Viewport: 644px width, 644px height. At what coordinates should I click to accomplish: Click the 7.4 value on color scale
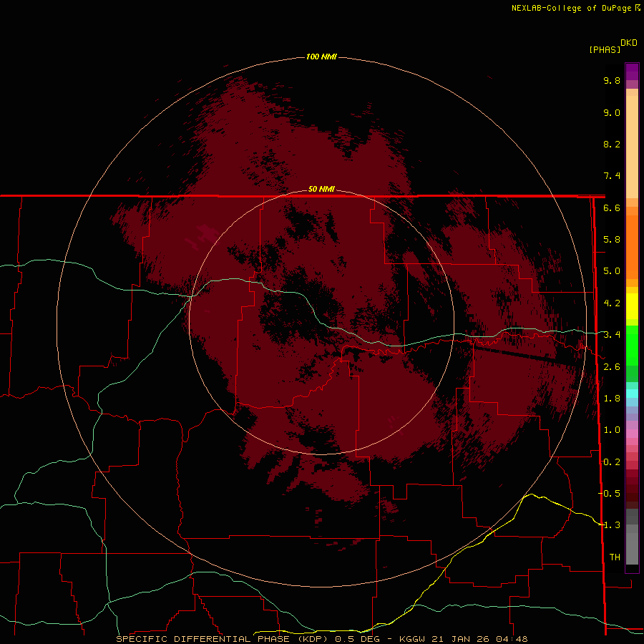tap(612, 176)
